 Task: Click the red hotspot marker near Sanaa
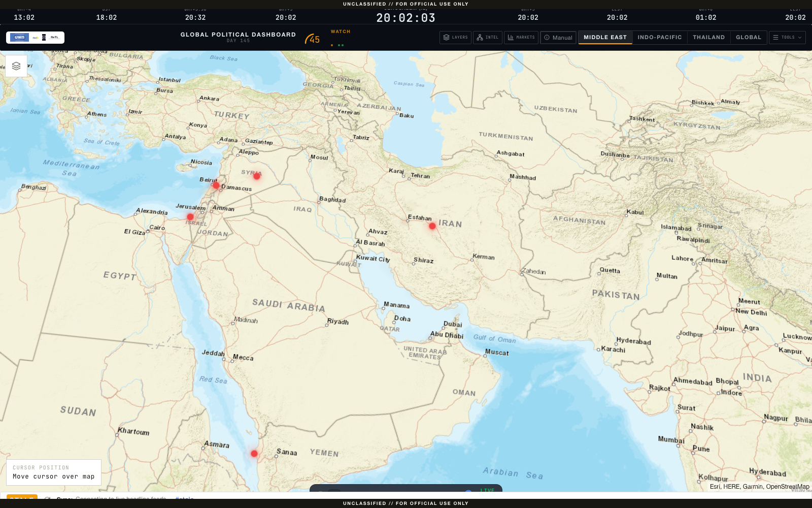tap(254, 454)
